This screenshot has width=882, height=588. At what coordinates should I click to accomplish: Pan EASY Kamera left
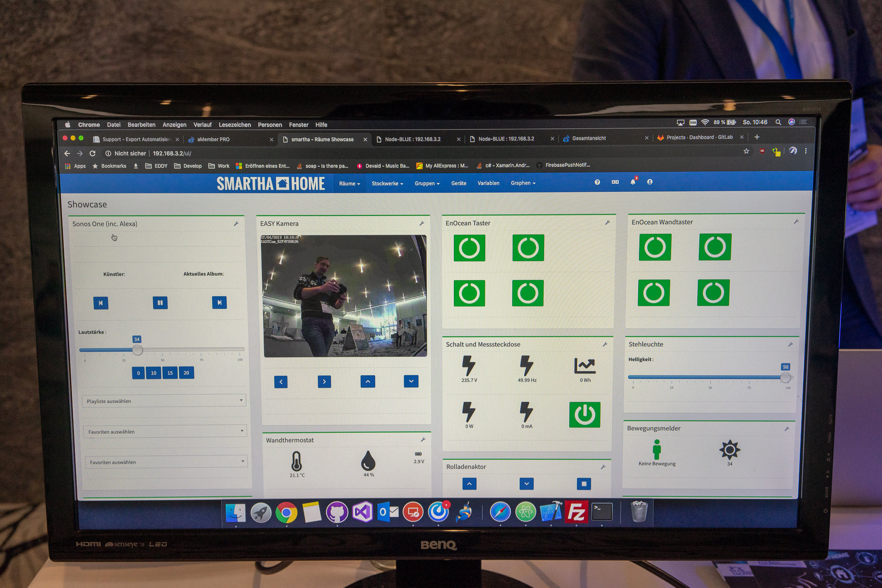click(x=281, y=382)
